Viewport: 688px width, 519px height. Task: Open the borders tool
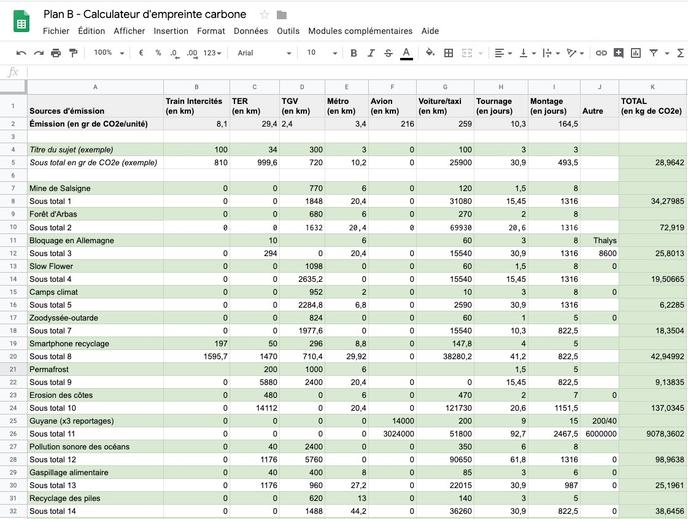tap(448, 53)
